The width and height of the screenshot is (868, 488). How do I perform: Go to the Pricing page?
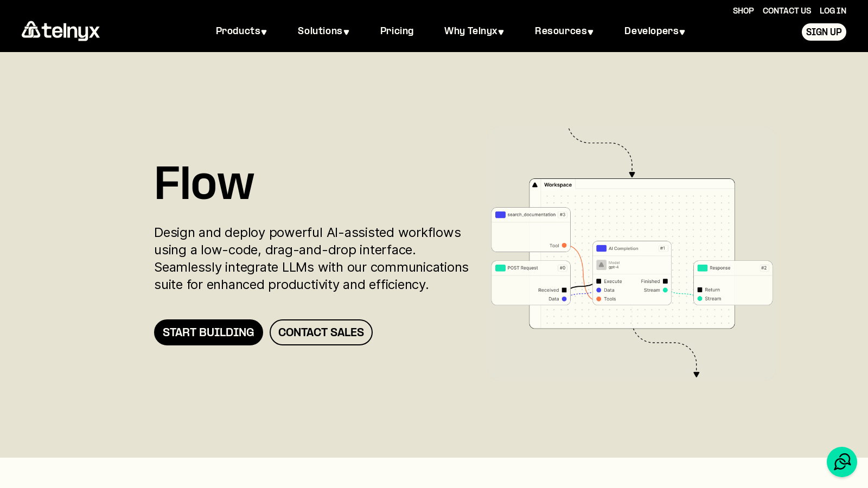coord(397,31)
